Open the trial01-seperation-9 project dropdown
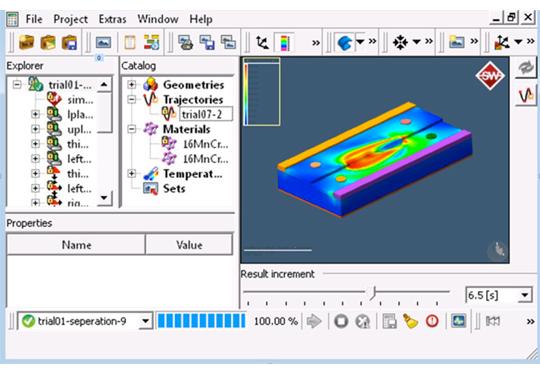This screenshot has height=375, width=540. (145, 321)
